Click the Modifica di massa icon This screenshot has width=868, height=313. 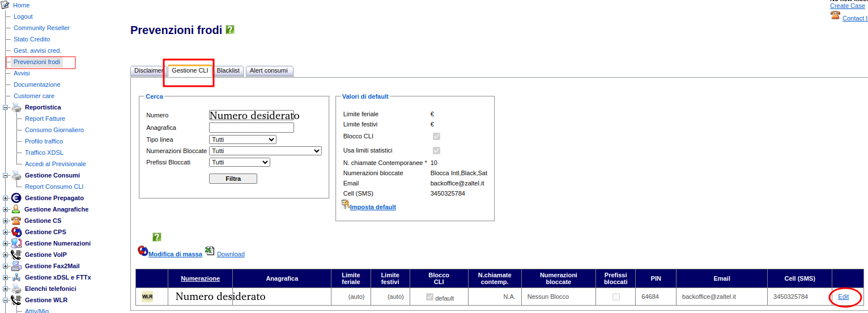tap(143, 251)
